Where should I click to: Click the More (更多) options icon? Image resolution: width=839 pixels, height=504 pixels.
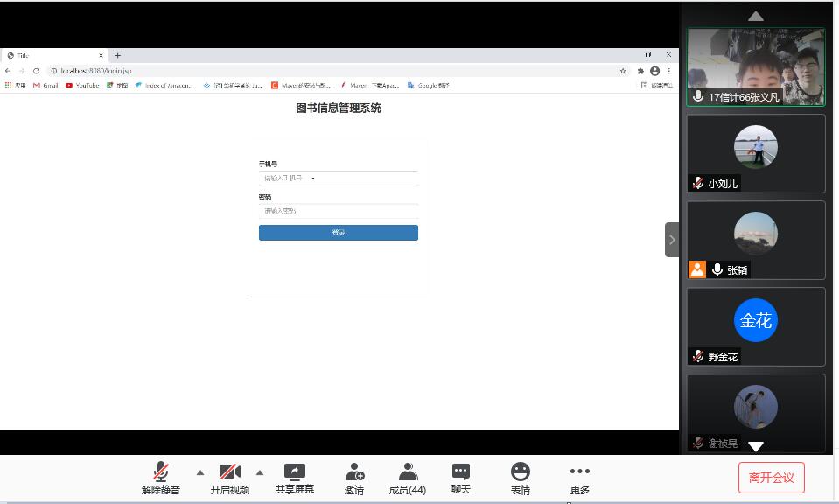(579, 479)
